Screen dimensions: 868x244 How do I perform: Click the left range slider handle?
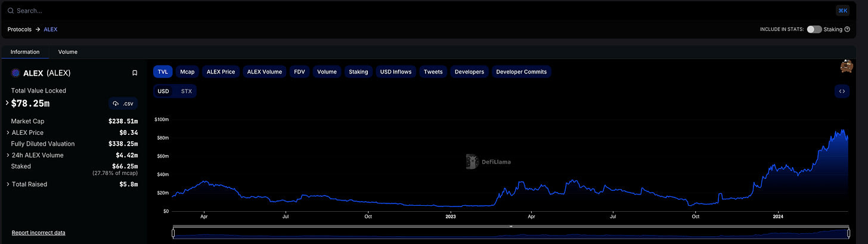tap(173, 233)
